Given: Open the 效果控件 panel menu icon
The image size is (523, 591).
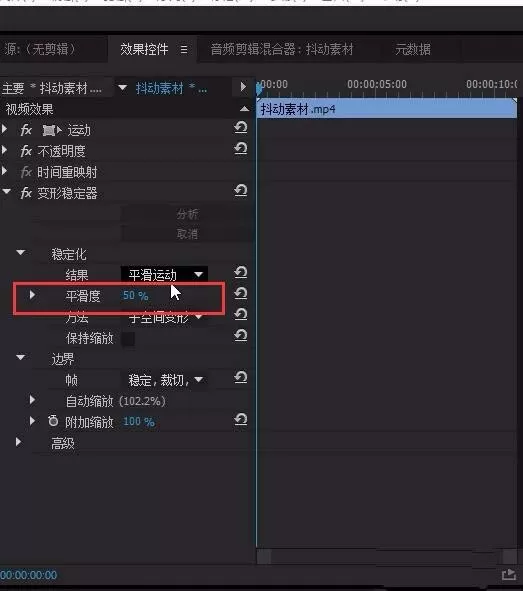Looking at the screenshot, I should (184, 49).
